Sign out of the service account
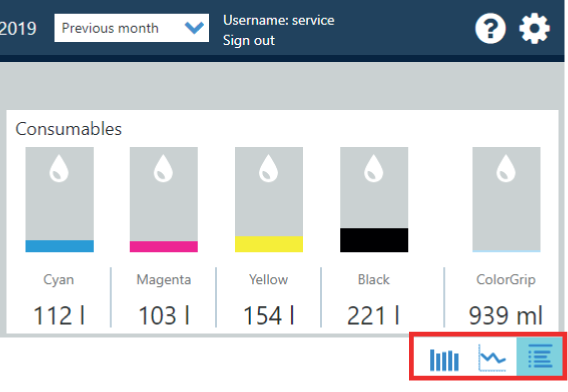568x392 pixels. pyautogui.click(x=248, y=40)
